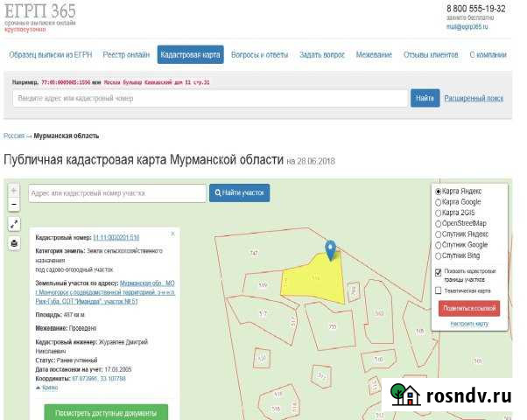Open Задать вопрос menu item
Image resolution: width=527 pixels, height=420 pixels.
tap(322, 55)
